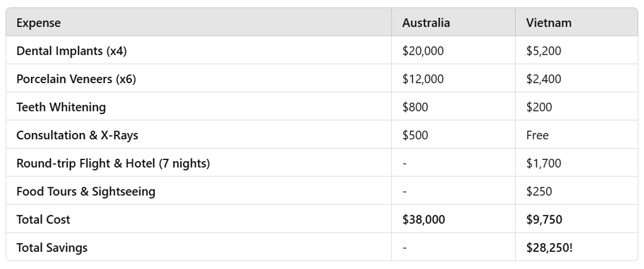This screenshot has height=269, width=644.
Task: Select the Food Tours & Sightseeing label
Action: [86, 192]
